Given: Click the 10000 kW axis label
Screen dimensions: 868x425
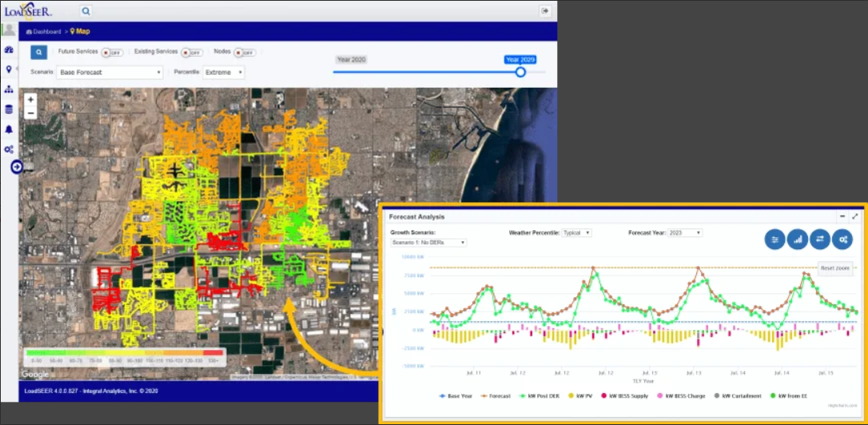Looking at the screenshot, I should pyautogui.click(x=413, y=257).
